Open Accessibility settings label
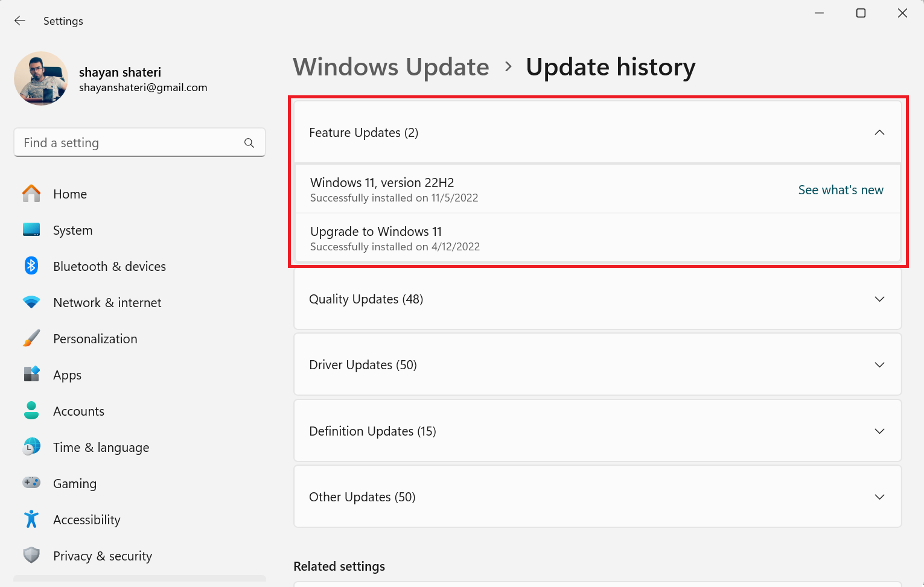 pos(87,521)
